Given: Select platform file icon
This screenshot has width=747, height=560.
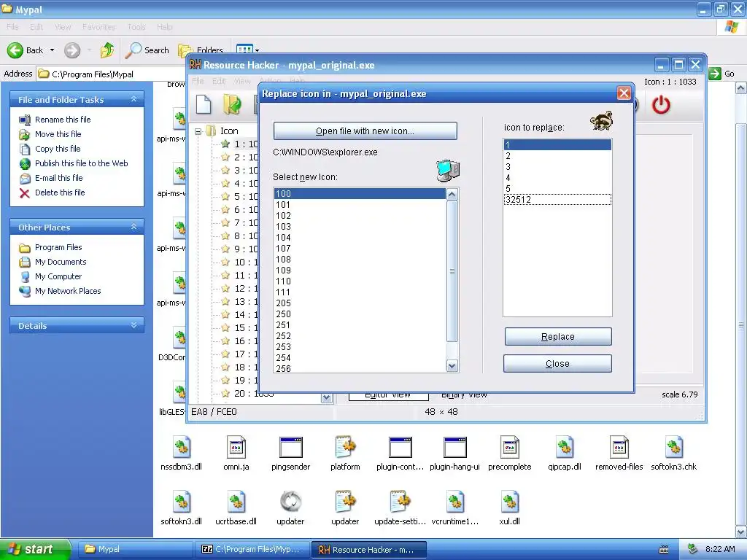Looking at the screenshot, I should coord(345,447).
